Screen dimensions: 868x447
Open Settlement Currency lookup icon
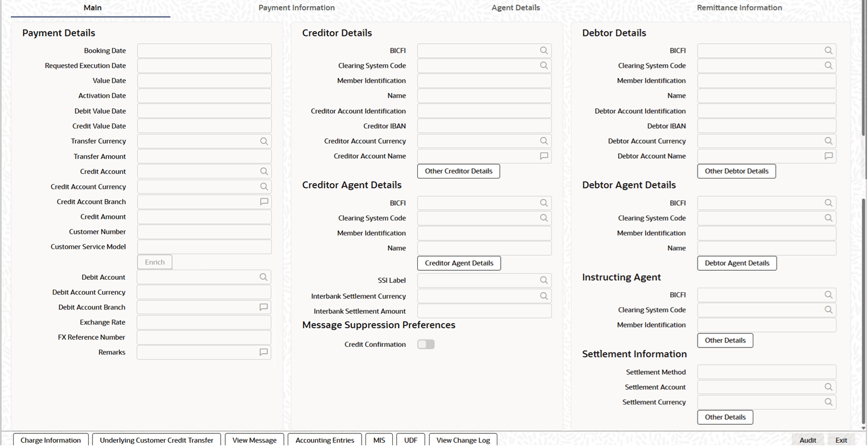828,402
